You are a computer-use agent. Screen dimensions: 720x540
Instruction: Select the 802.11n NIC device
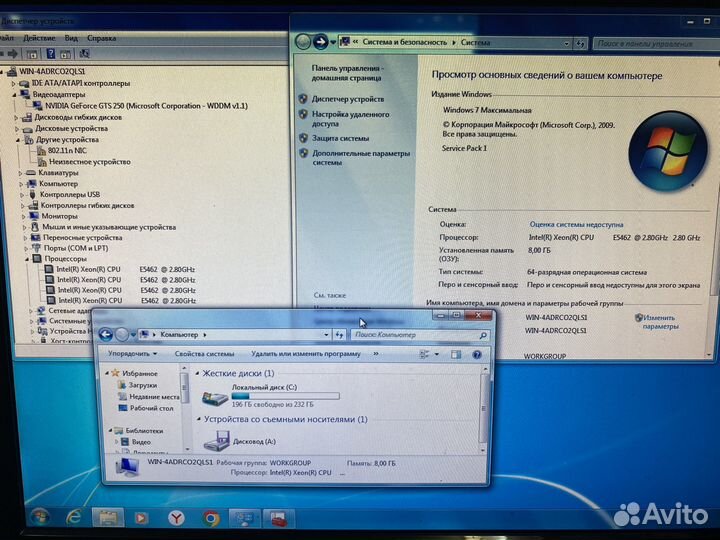pyautogui.click(x=67, y=151)
